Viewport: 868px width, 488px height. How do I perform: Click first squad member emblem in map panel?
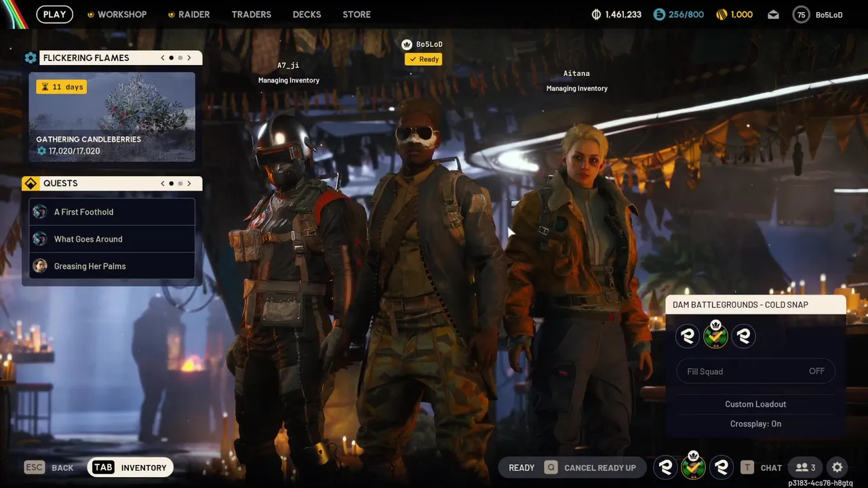(688, 335)
